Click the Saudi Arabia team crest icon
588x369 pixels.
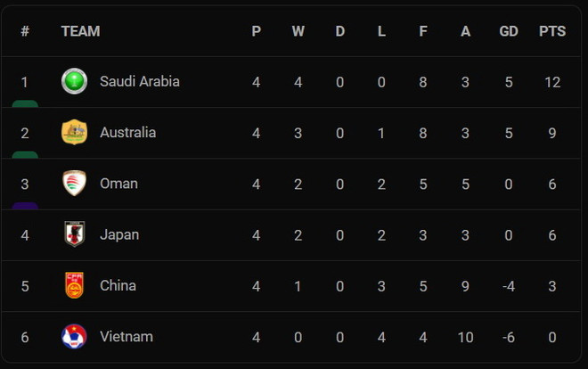click(x=74, y=81)
